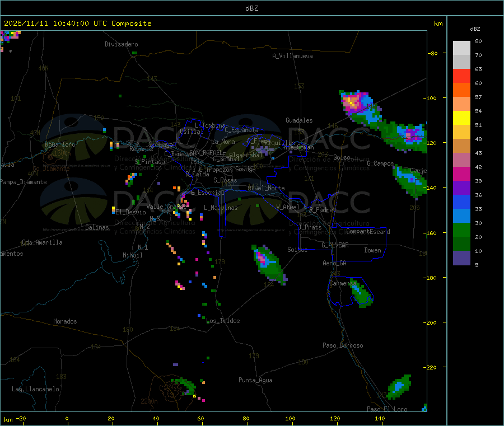Click the Aero_GA label
This screenshot has height=426, width=504.
tap(335, 263)
